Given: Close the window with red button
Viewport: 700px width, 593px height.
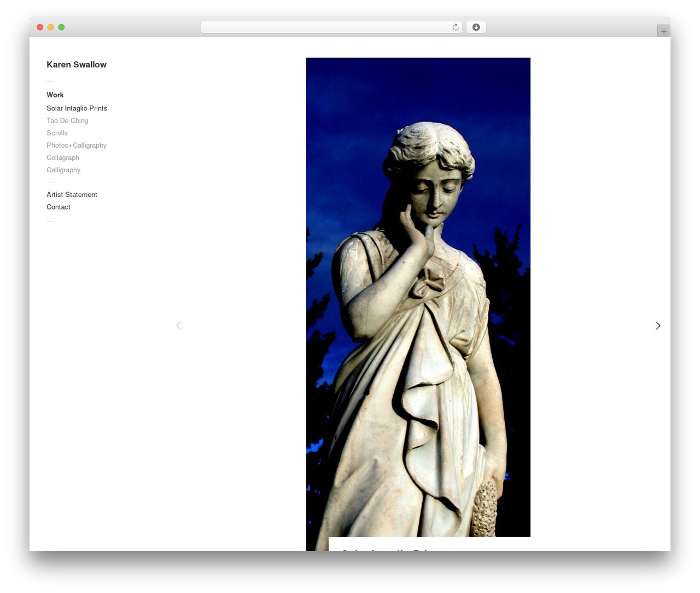Looking at the screenshot, I should (x=40, y=27).
